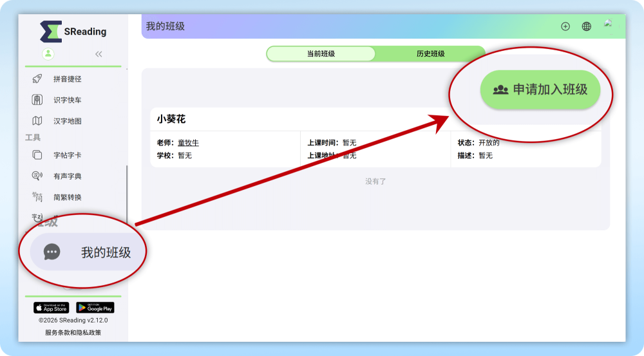Click the 我的班级 page title

(x=166, y=26)
